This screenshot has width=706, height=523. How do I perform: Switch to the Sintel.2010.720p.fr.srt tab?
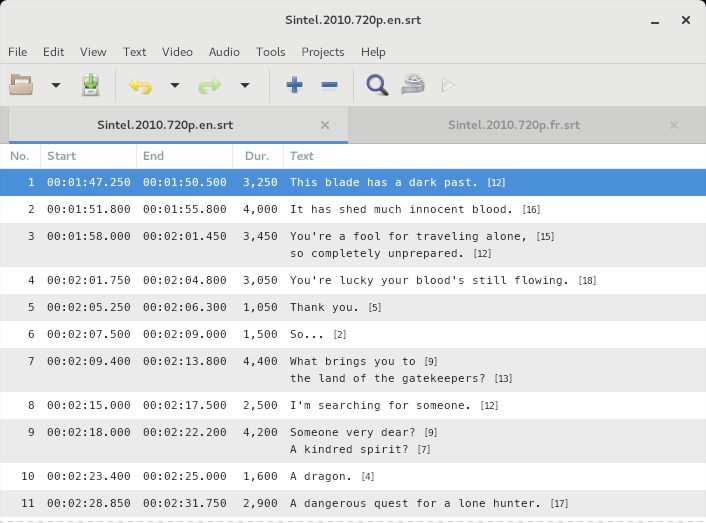tap(514, 125)
